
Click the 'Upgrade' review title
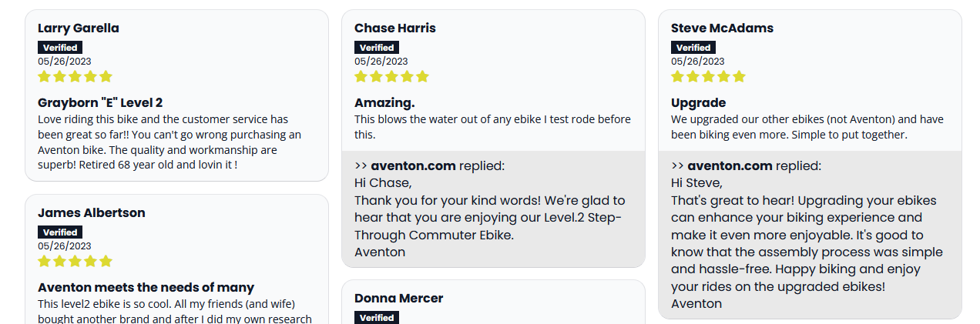tap(698, 103)
